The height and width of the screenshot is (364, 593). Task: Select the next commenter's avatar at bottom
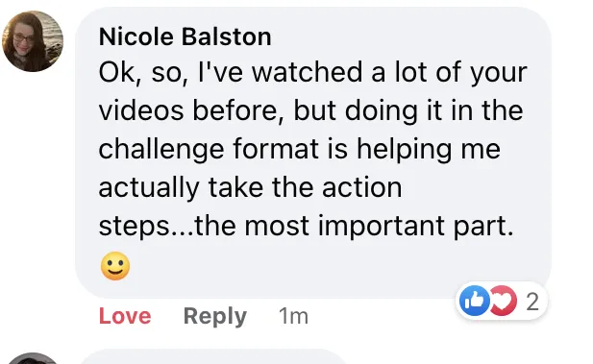pyautogui.click(x=33, y=358)
